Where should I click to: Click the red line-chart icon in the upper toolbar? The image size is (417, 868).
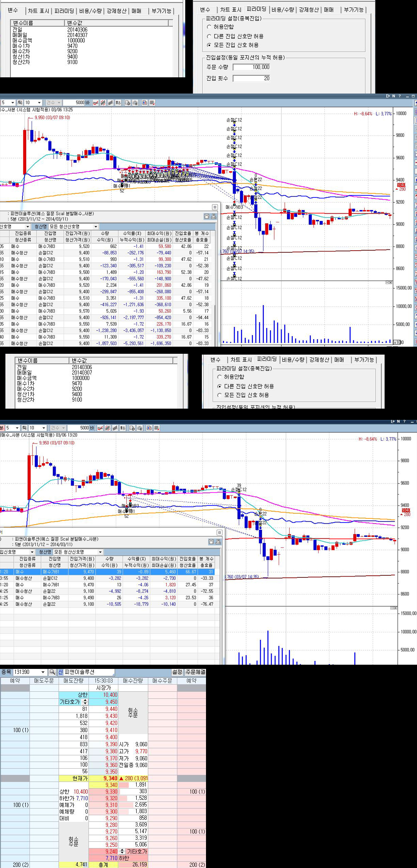96,103
